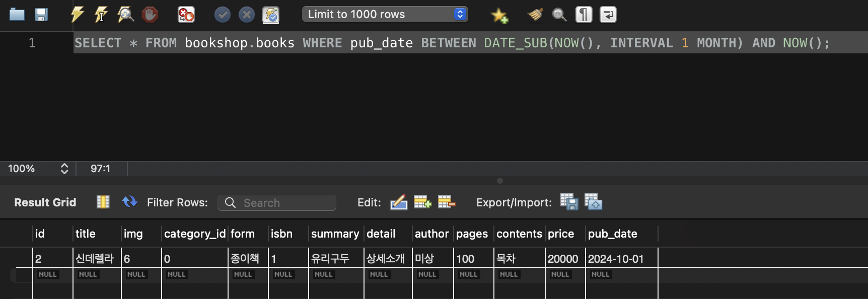Image resolution: width=868 pixels, height=299 pixels.
Task: Toggle continue-on-error stop icon
Action: (186, 15)
